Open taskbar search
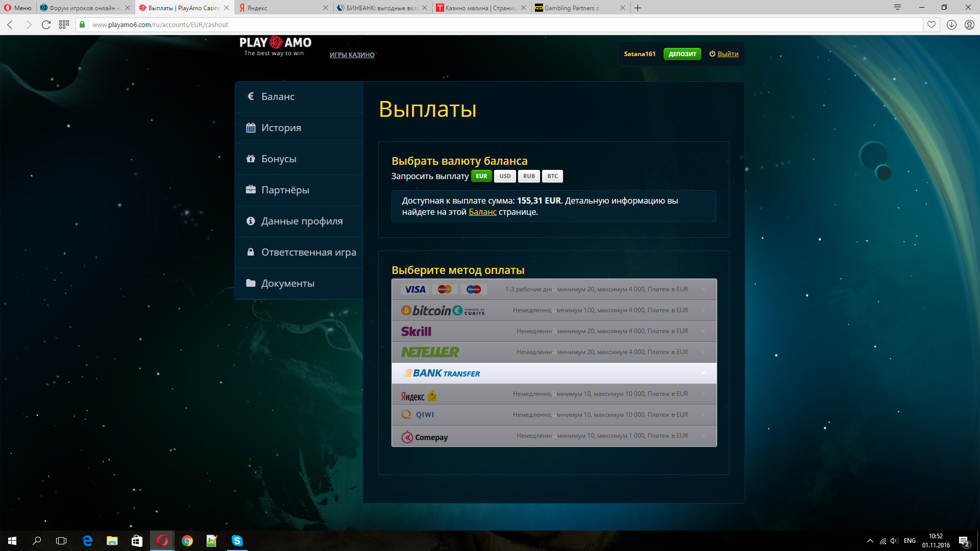Viewport: 980px width, 551px height. [37, 541]
